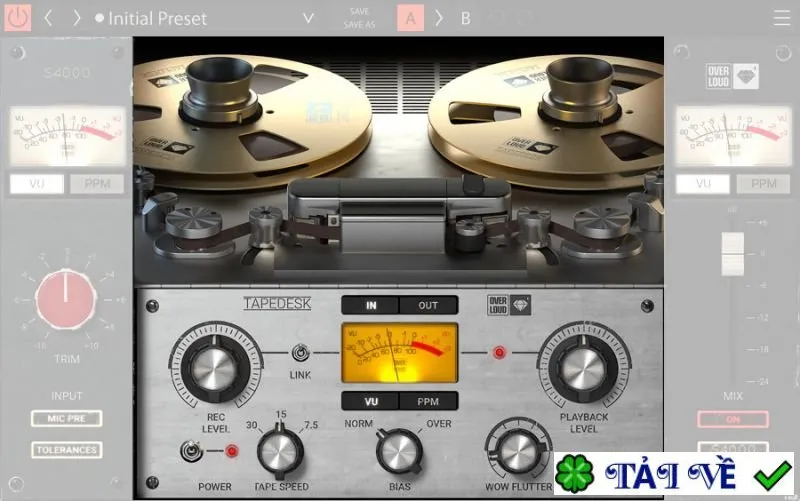Image resolution: width=800 pixels, height=501 pixels.
Task: Click the BIAS selector knob
Action: coord(399,452)
